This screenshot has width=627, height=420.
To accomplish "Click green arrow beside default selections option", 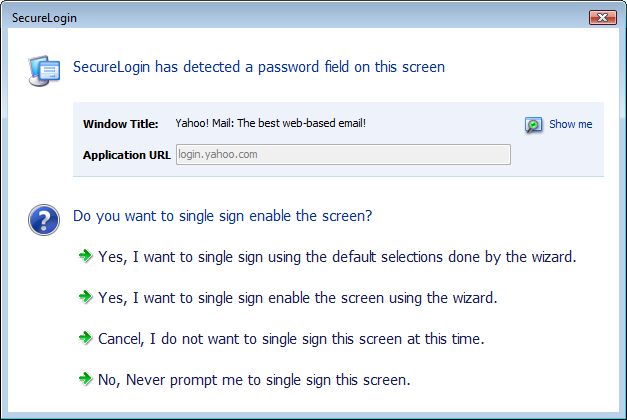I will click(85, 256).
